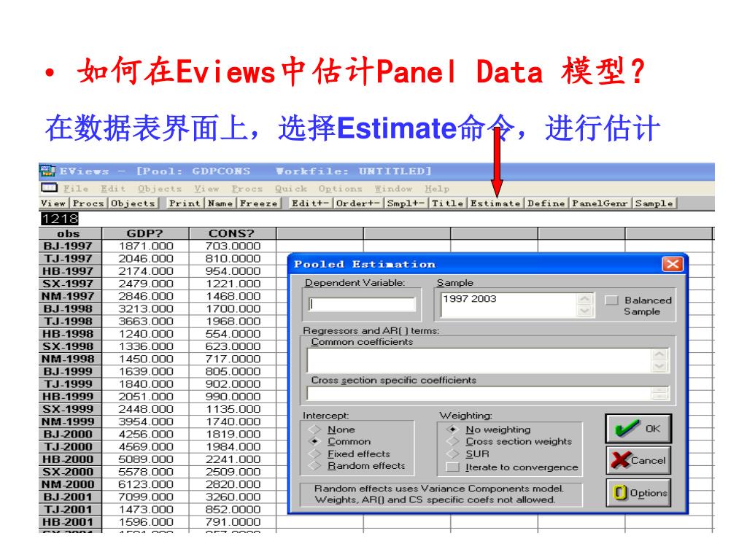Screen dimensions: 747x560
Task: Click the Print toolbar button
Action: click(x=185, y=203)
